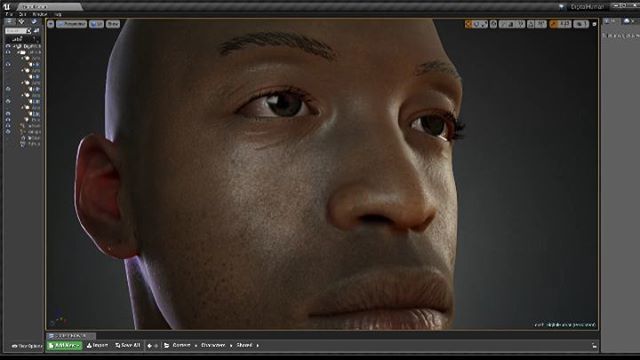Click the folder icon before Content path
Image resolution: width=640 pixels, height=360 pixels.
coord(166,345)
